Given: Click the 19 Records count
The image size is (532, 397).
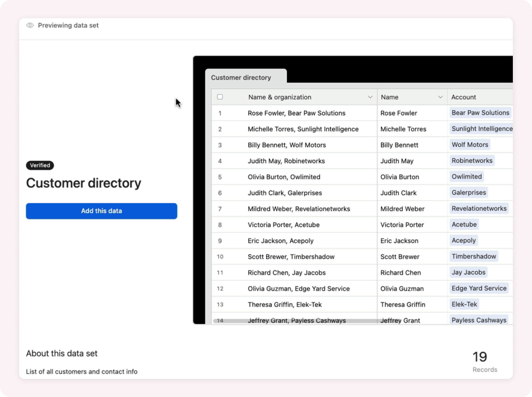Looking at the screenshot, I should tap(480, 357).
